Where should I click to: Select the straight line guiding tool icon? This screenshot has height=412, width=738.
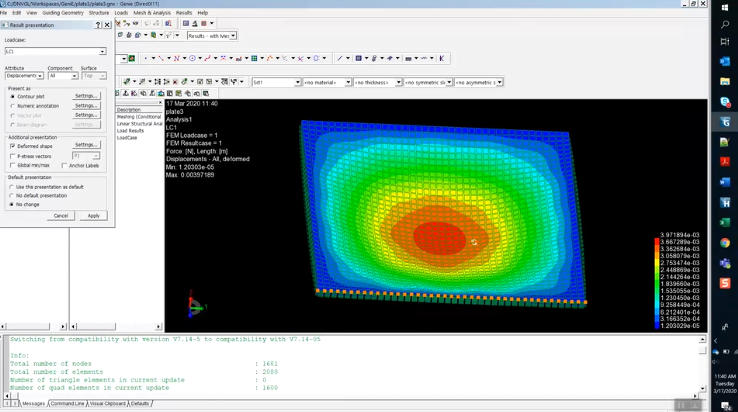161,58
